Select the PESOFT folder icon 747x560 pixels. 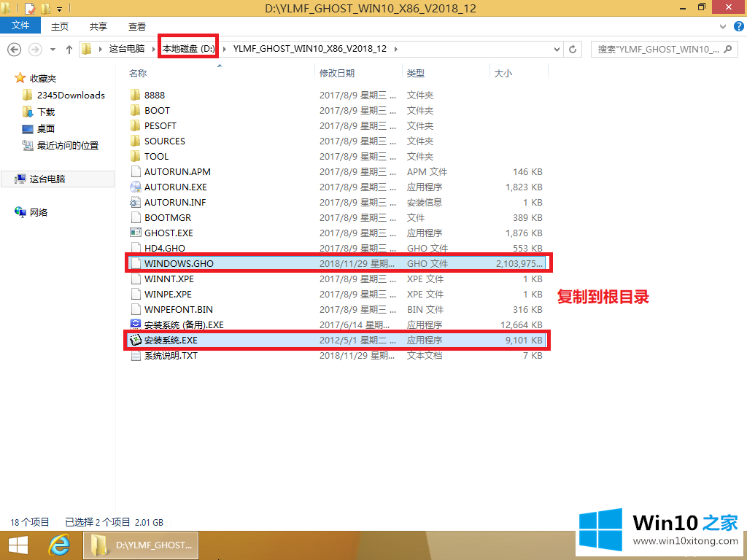click(135, 125)
